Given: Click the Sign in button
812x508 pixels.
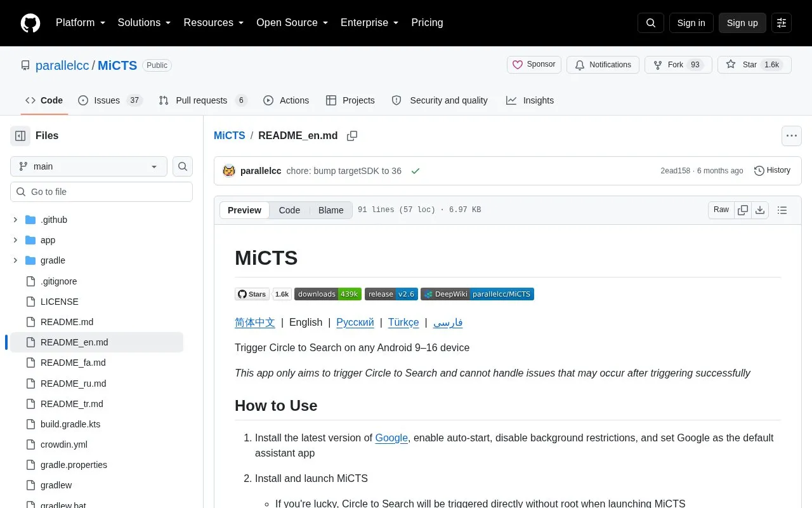Looking at the screenshot, I should 691,23.
